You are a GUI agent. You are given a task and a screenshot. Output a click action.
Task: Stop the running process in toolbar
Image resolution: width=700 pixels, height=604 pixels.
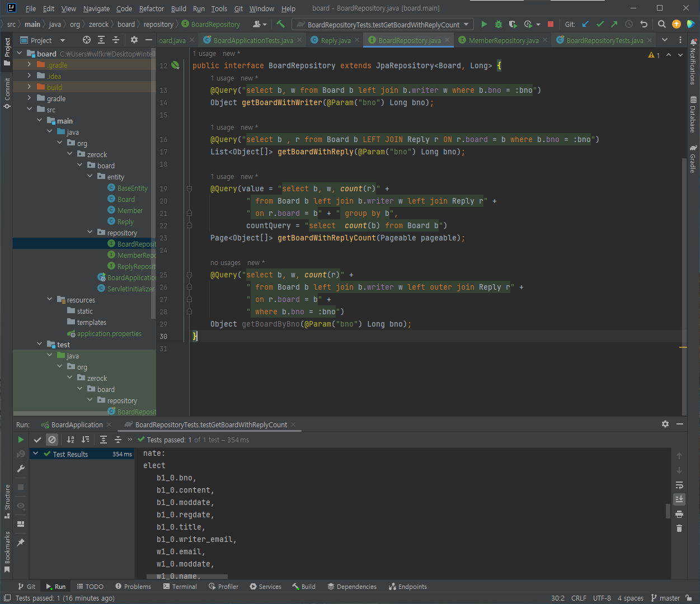click(x=551, y=24)
